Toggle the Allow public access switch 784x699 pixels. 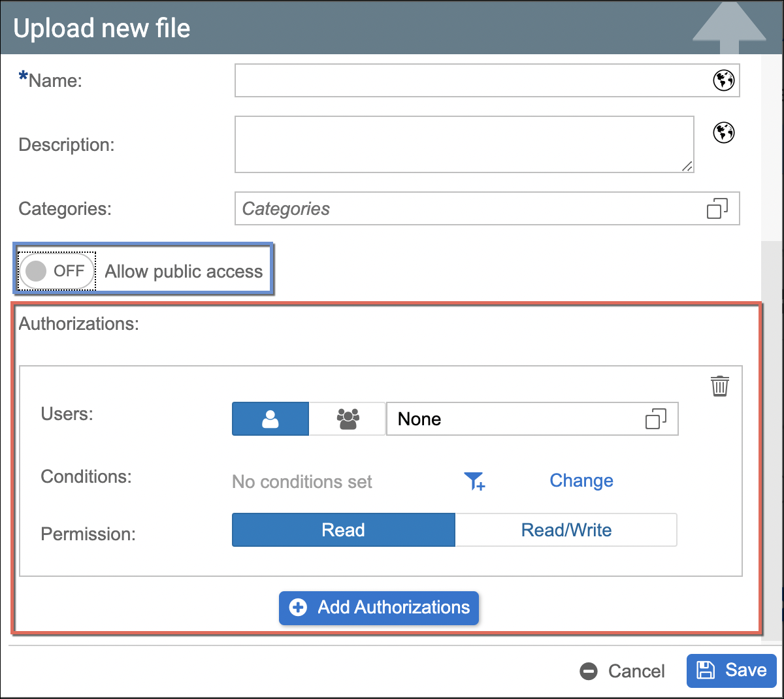pos(57,271)
